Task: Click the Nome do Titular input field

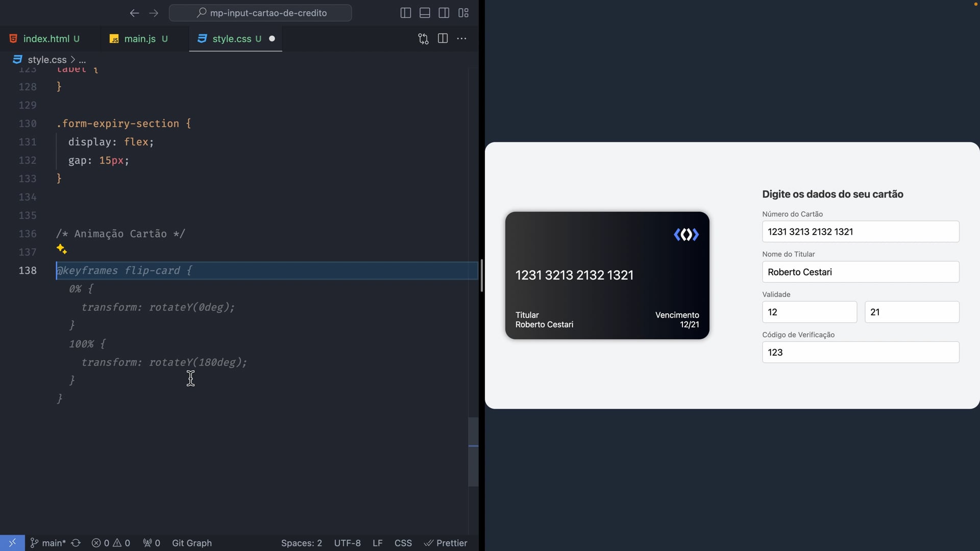Action: 860,272
